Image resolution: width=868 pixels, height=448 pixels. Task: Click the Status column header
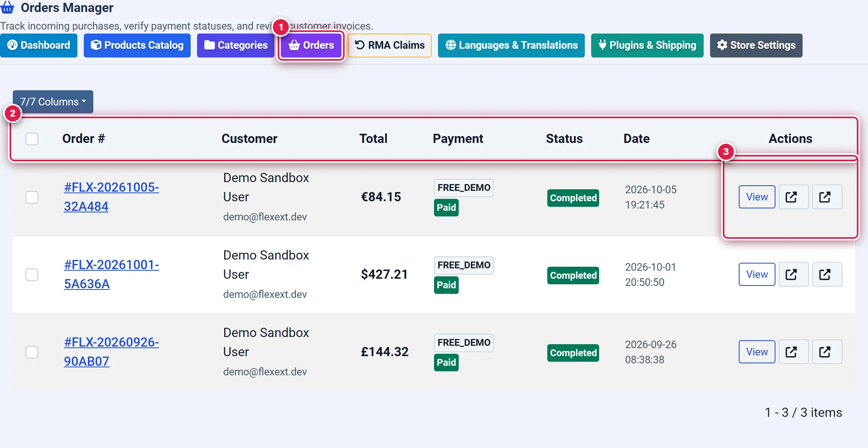564,139
